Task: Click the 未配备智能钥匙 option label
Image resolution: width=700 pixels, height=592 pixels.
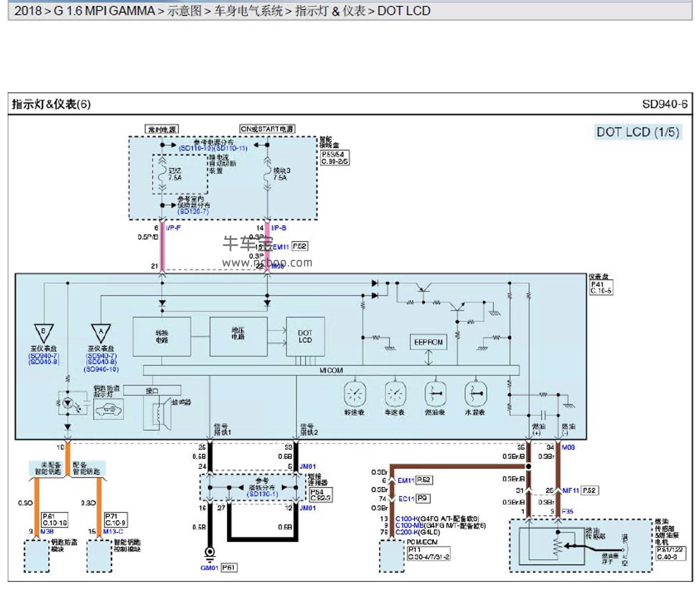Action: (x=48, y=468)
